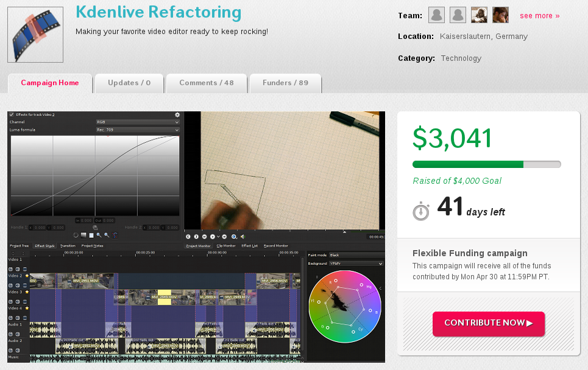Click the curve editor's 'Out' value field

(x=105, y=220)
